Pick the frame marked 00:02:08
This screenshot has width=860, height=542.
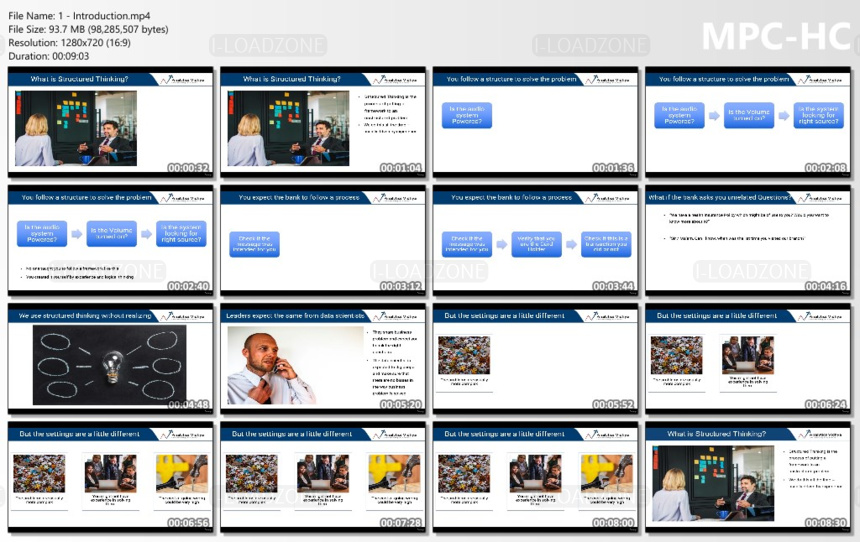(x=748, y=123)
